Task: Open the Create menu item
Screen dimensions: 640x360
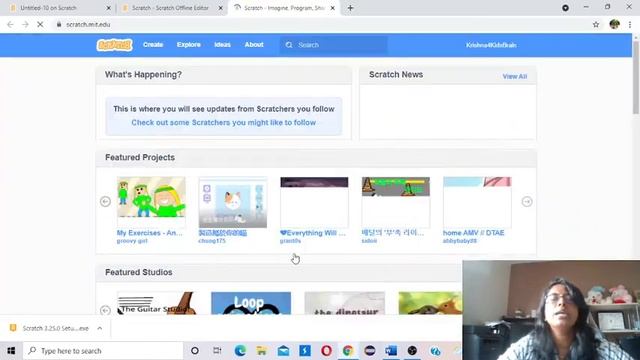Action: click(153, 45)
